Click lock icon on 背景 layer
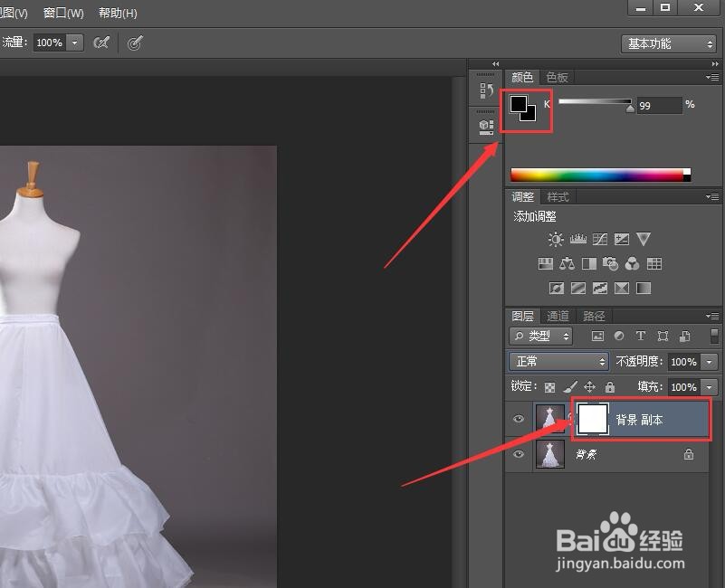Image resolution: width=725 pixels, height=588 pixels. click(x=689, y=454)
